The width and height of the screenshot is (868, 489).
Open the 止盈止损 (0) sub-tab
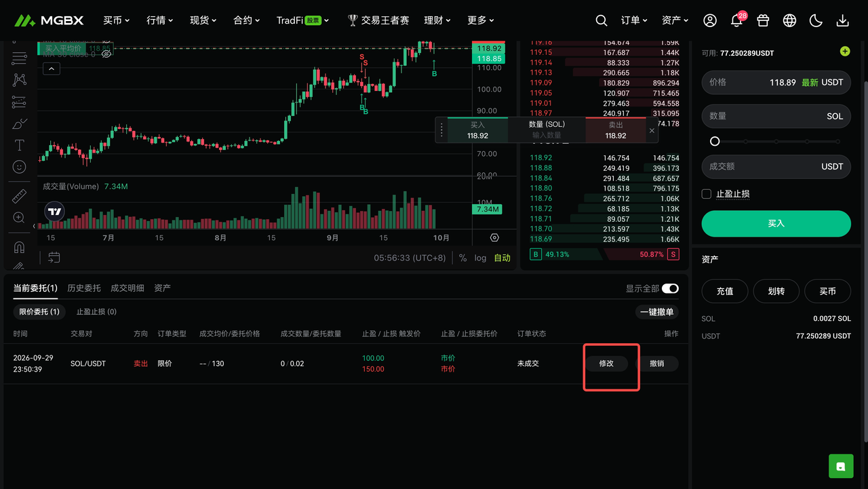coord(96,312)
